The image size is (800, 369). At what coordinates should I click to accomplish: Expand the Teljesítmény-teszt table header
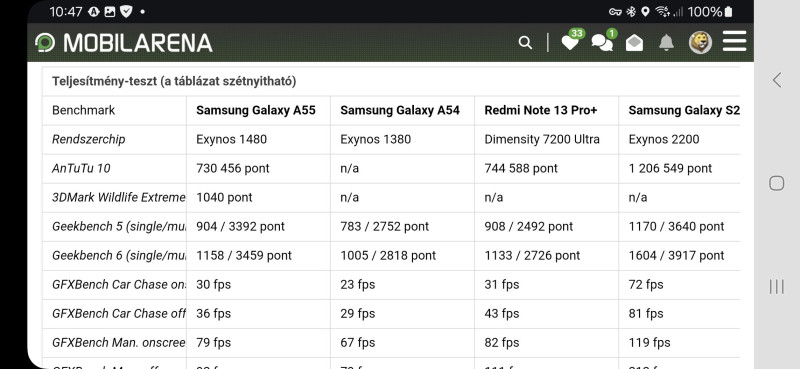click(174, 81)
